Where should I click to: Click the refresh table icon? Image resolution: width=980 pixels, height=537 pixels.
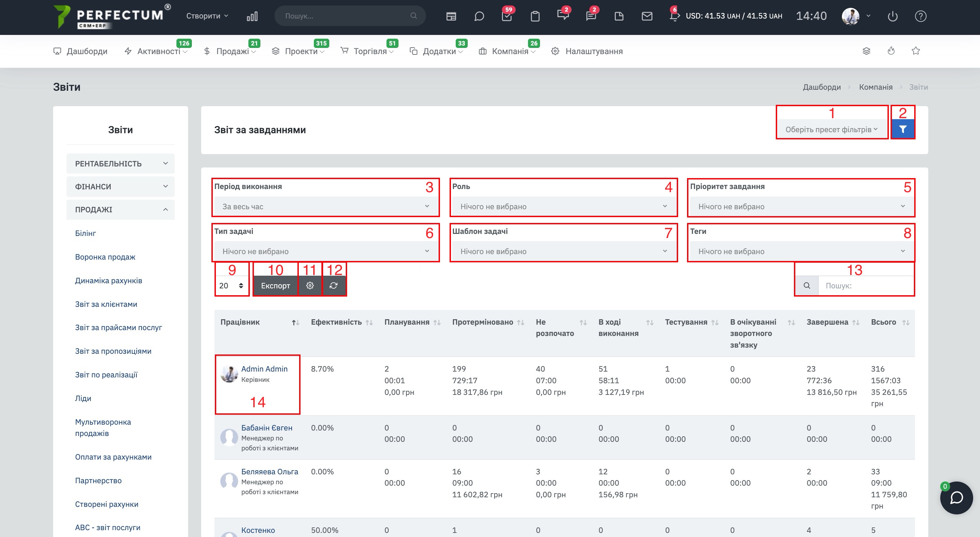(x=334, y=286)
